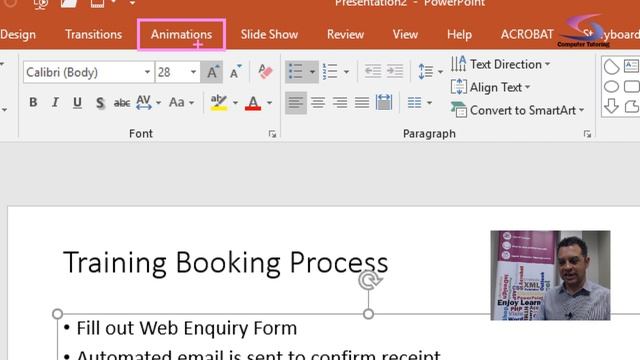The height and width of the screenshot is (360, 640).
Task: Switch to the Transitions tab
Action: click(93, 34)
